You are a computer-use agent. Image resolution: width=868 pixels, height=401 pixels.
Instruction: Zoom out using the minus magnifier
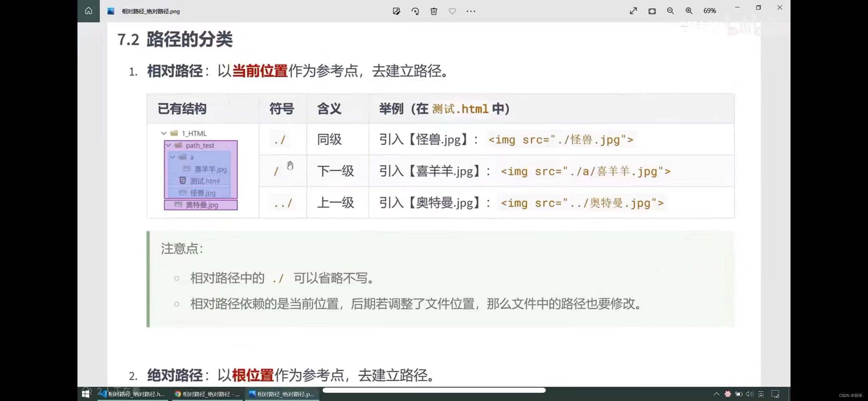click(x=670, y=11)
